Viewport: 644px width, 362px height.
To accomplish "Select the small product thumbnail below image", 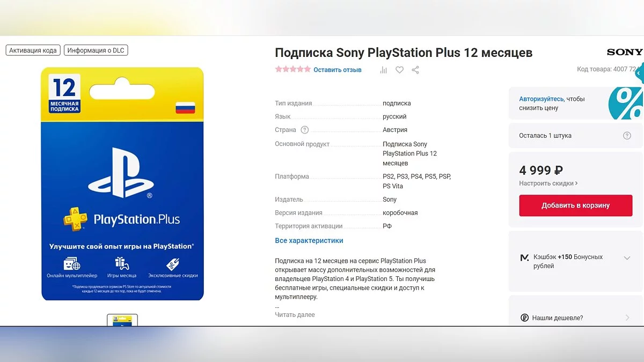I will [122, 320].
